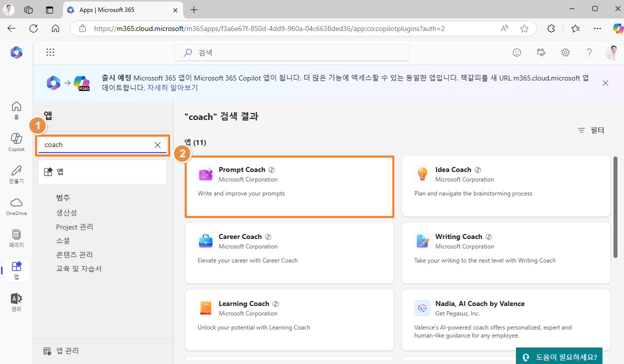Screen dimensions: 624x364
Task: Click the header icon next to feedback smiley
Action: 541,52
